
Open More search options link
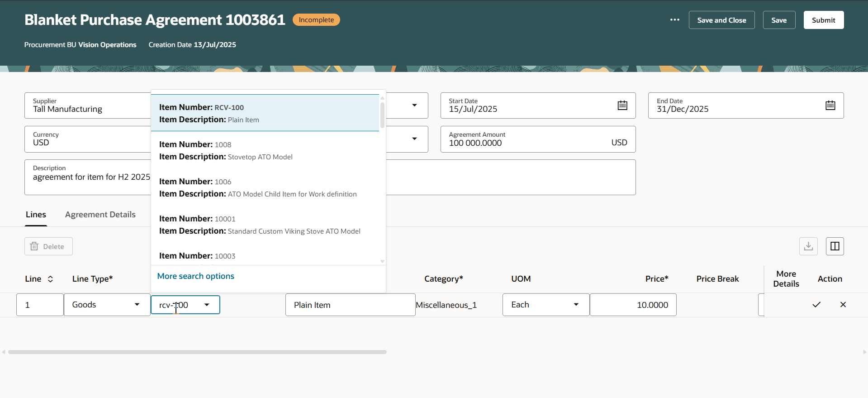click(x=195, y=276)
